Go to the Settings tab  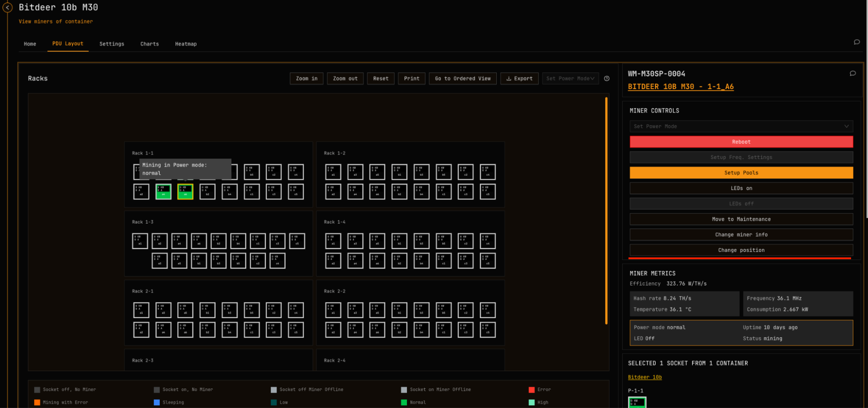pyautogui.click(x=112, y=44)
